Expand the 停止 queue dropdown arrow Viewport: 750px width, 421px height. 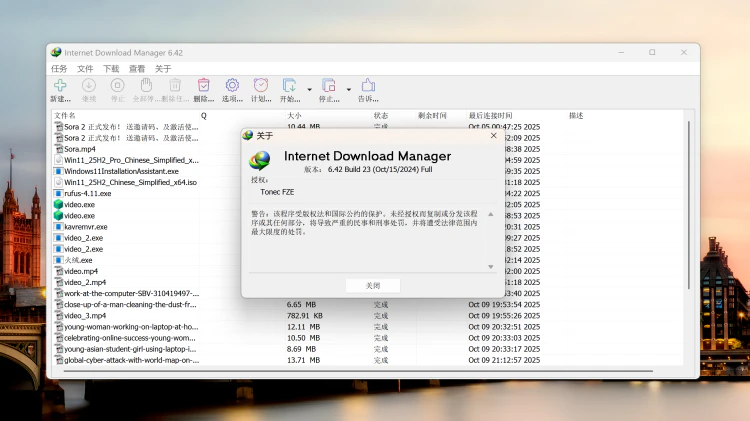tap(349, 89)
